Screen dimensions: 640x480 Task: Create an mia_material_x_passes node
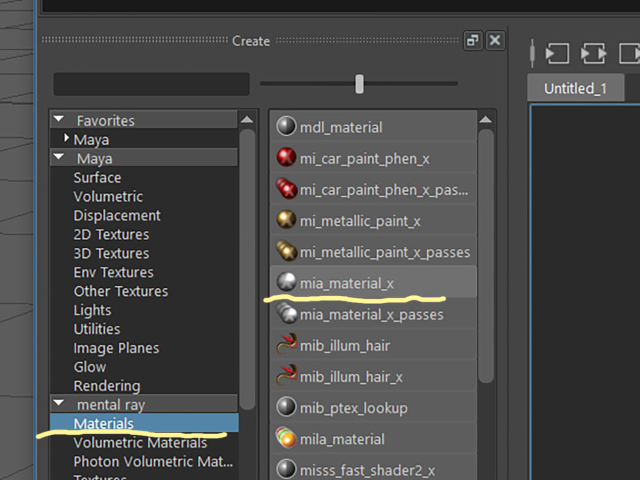[x=373, y=313]
